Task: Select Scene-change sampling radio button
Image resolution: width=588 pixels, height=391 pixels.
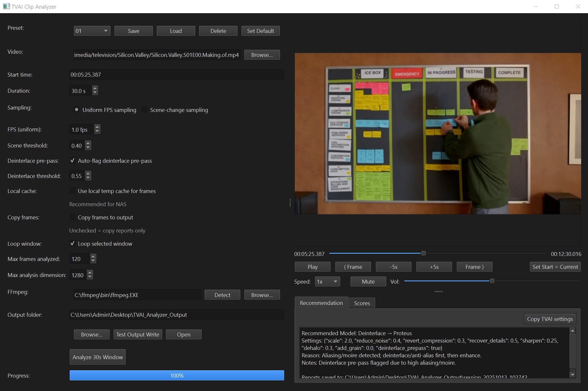Action: 144,110
